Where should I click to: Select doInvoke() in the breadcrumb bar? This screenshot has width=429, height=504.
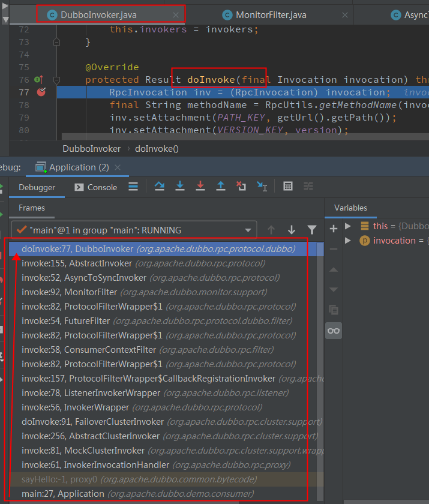coord(157,149)
